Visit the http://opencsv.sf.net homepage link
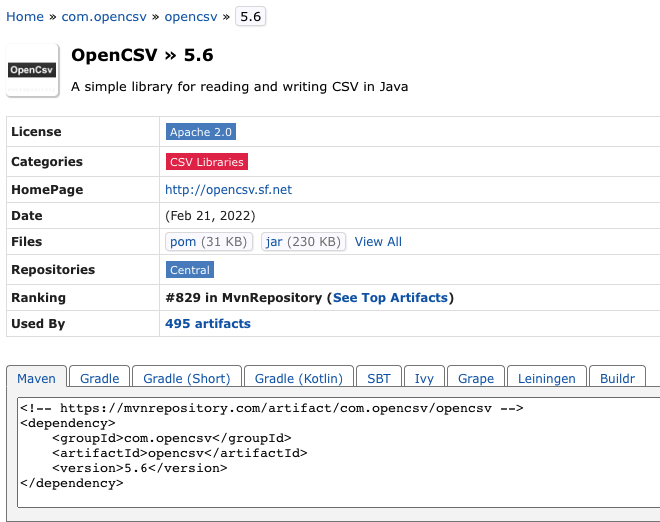 point(229,190)
